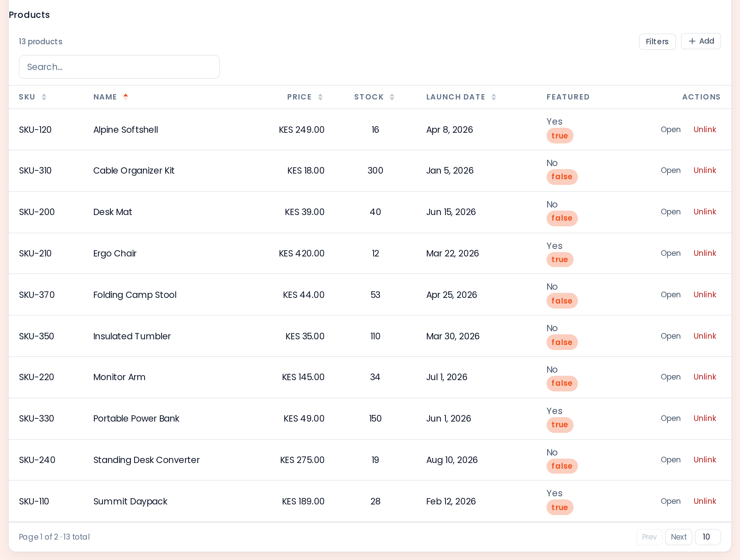Click the false badge for Desk Mat
Image resolution: width=740 pixels, height=560 pixels.
tap(562, 218)
